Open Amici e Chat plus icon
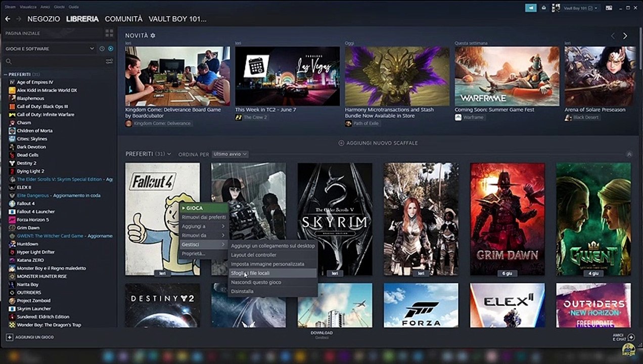This screenshot has width=643, height=364. (x=631, y=337)
